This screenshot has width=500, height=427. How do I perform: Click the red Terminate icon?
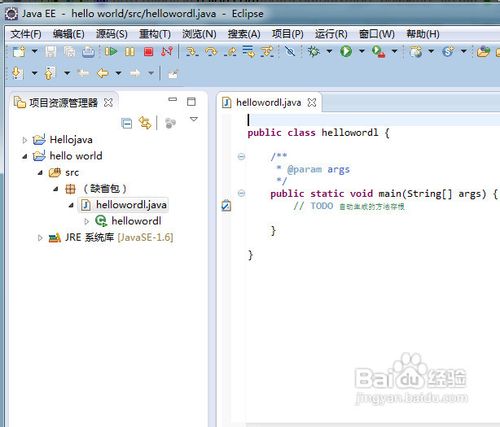pos(148,52)
